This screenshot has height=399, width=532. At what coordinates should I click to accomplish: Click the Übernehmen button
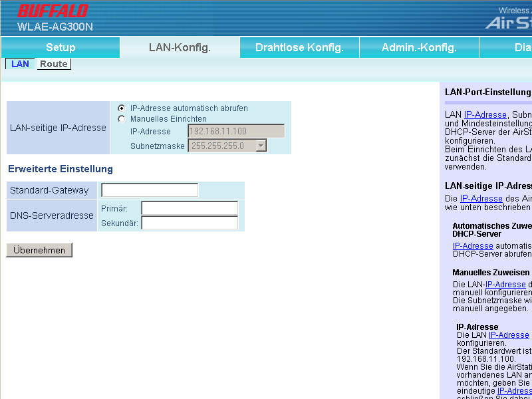coord(39,250)
